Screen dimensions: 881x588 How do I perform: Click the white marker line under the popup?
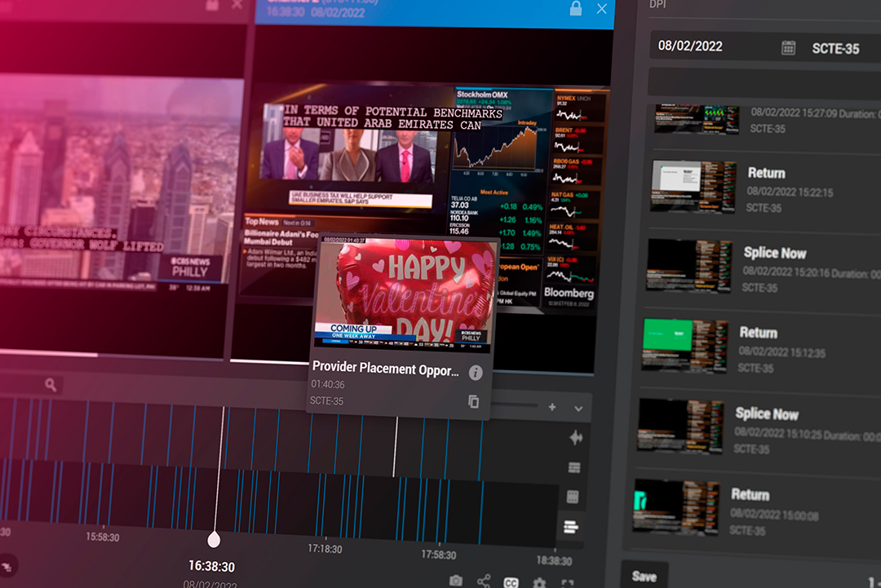[395, 446]
